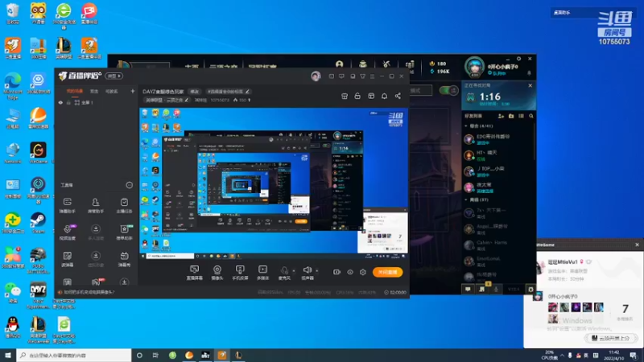The height and width of the screenshot is (362, 644).
Task: Open the Windows Start menu
Action: (8, 356)
